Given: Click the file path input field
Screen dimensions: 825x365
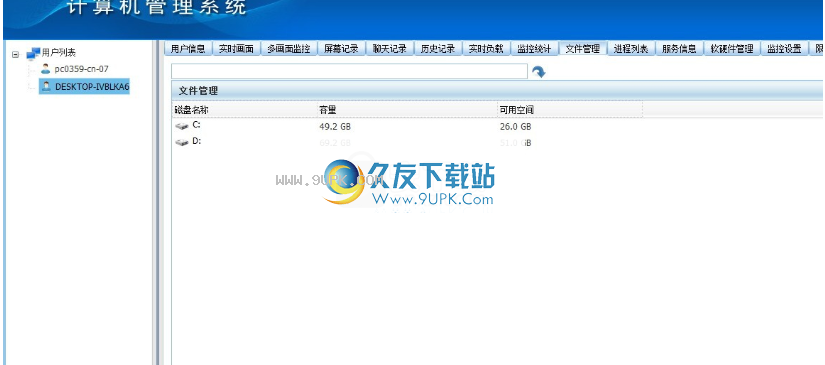Looking at the screenshot, I should click(349, 71).
